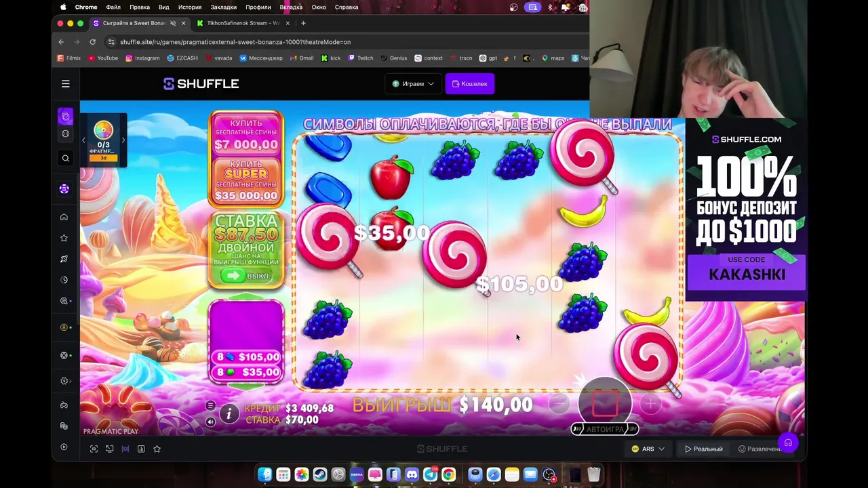Click the pop-out window icon below game
This screenshot has width=868, height=488.
tap(109, 449)
